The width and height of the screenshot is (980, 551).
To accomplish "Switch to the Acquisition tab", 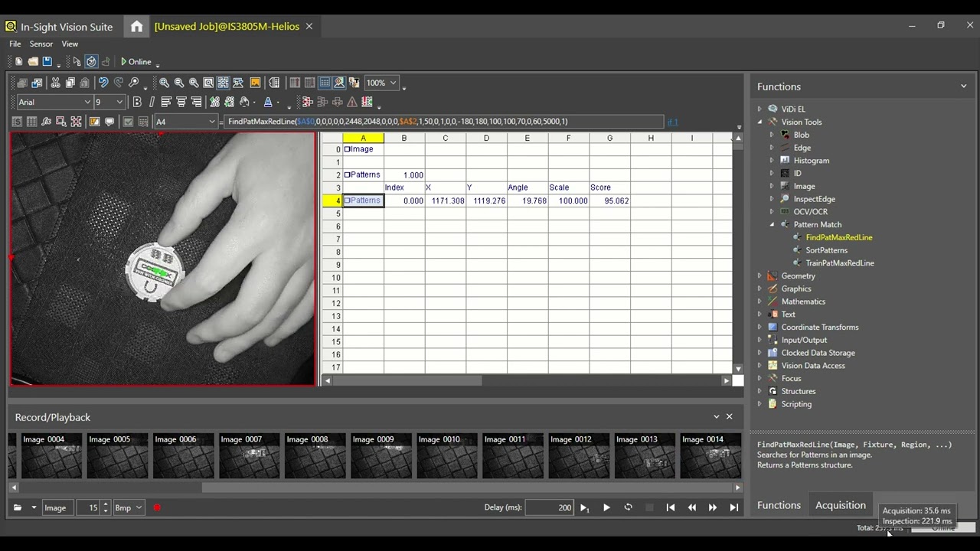I will [840, 505].
